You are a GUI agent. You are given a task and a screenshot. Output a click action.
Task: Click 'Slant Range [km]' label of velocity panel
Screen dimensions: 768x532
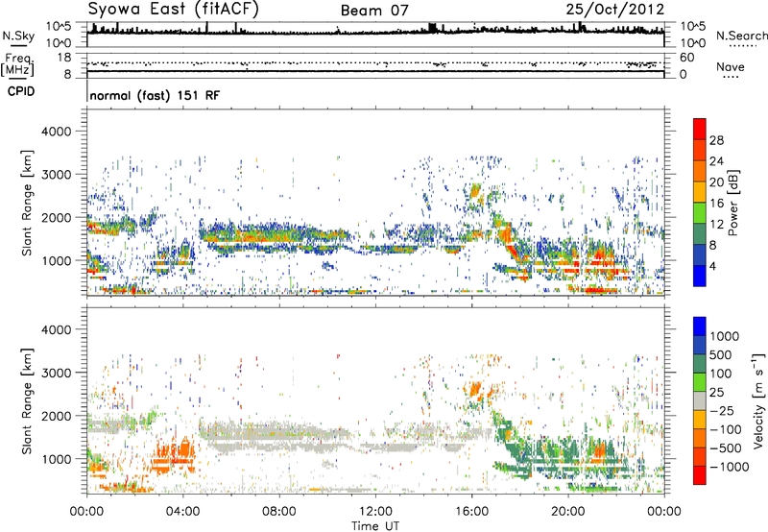click(x=27, y=401)
